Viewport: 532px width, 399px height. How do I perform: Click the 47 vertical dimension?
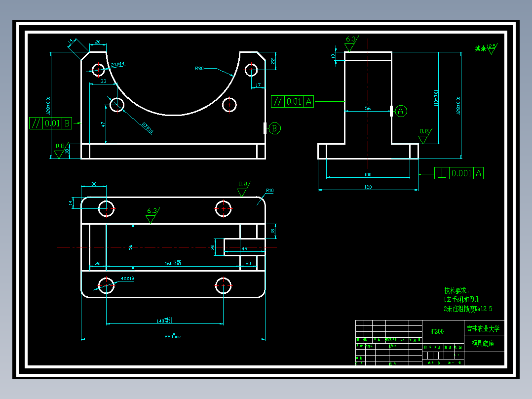click(103, 124)
